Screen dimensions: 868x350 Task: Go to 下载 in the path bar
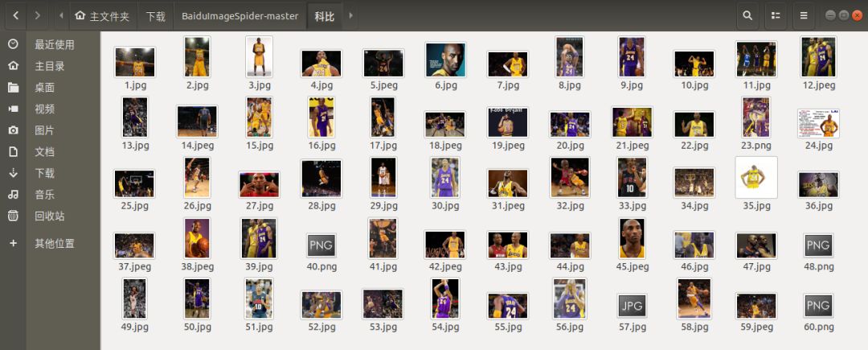pyautogui.click(x=156, y=16)
